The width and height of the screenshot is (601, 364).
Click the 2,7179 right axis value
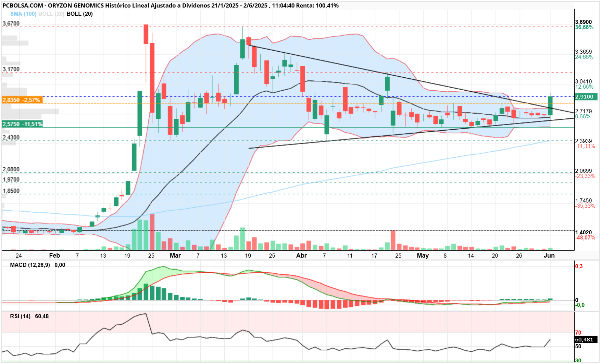[x=584, y=111]
